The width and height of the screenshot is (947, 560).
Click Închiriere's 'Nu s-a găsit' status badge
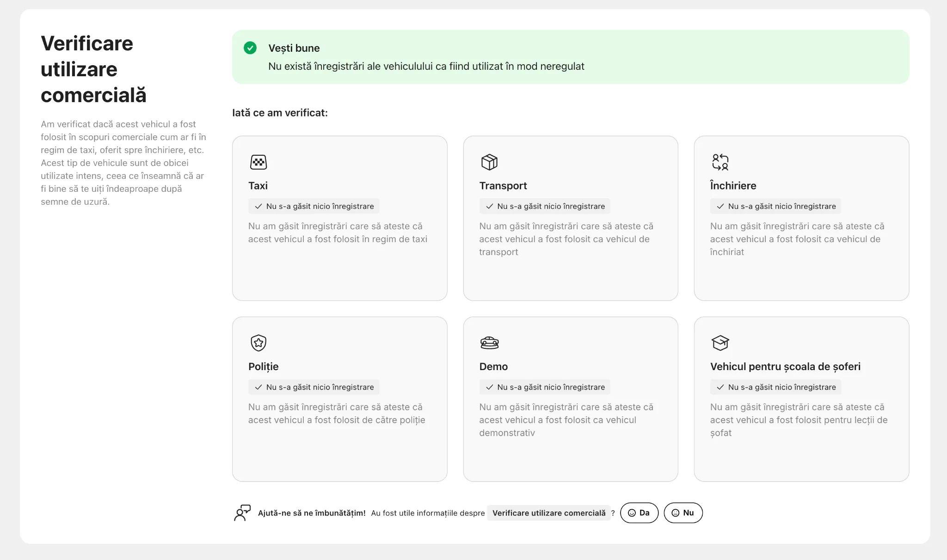coord(775,206)
